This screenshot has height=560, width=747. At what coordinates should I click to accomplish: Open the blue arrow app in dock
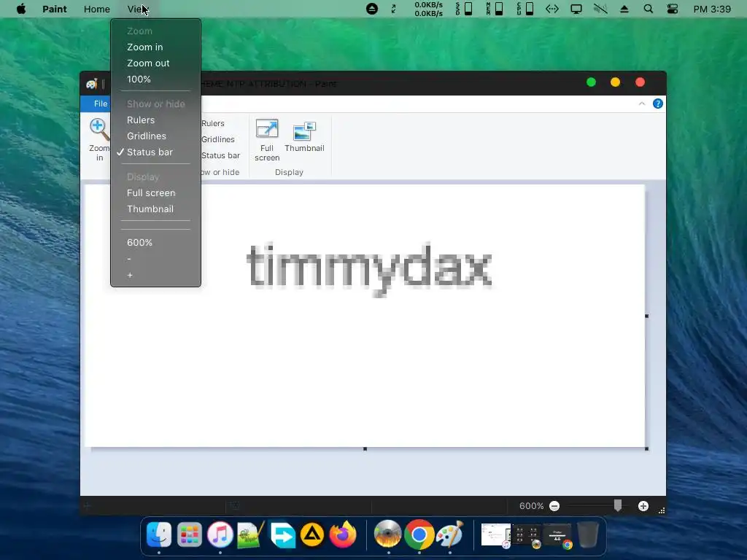pos(282,534)
